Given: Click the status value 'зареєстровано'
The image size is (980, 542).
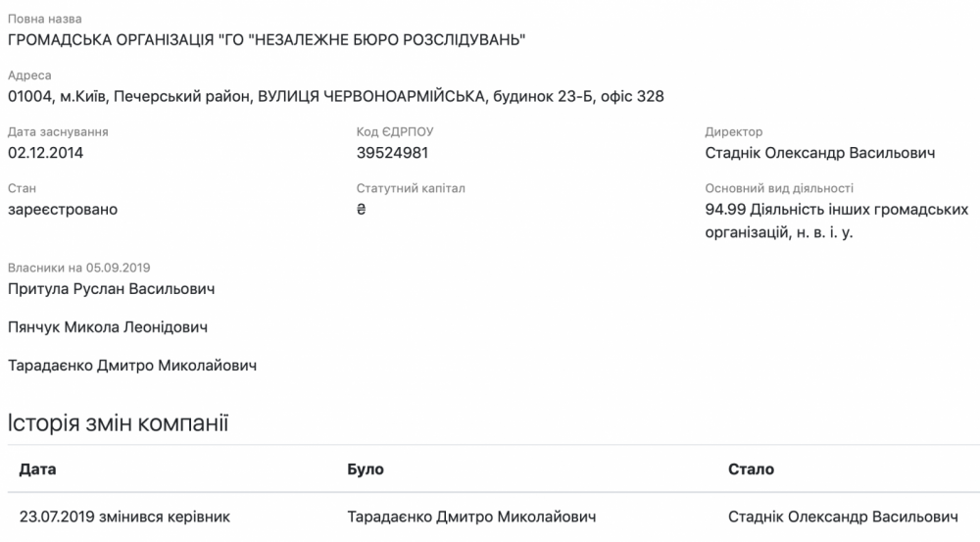Looking at the screenshot, I should click(60, 209).
